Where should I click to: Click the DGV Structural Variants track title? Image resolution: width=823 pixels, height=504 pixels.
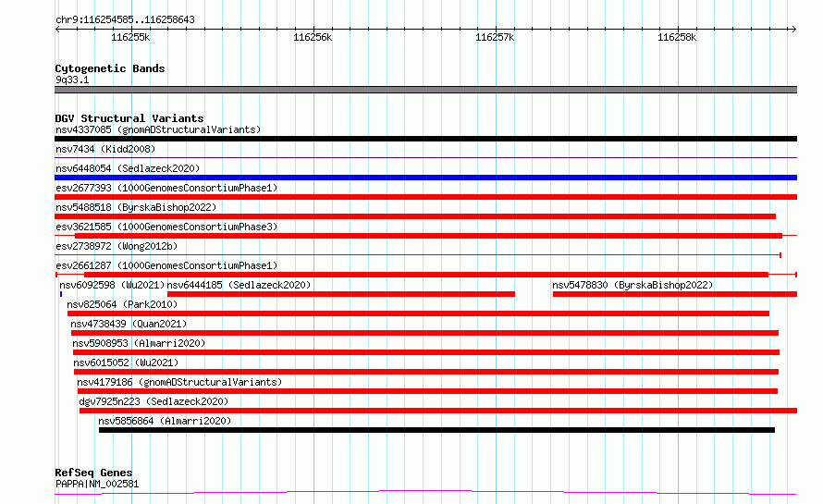[129, 118]
